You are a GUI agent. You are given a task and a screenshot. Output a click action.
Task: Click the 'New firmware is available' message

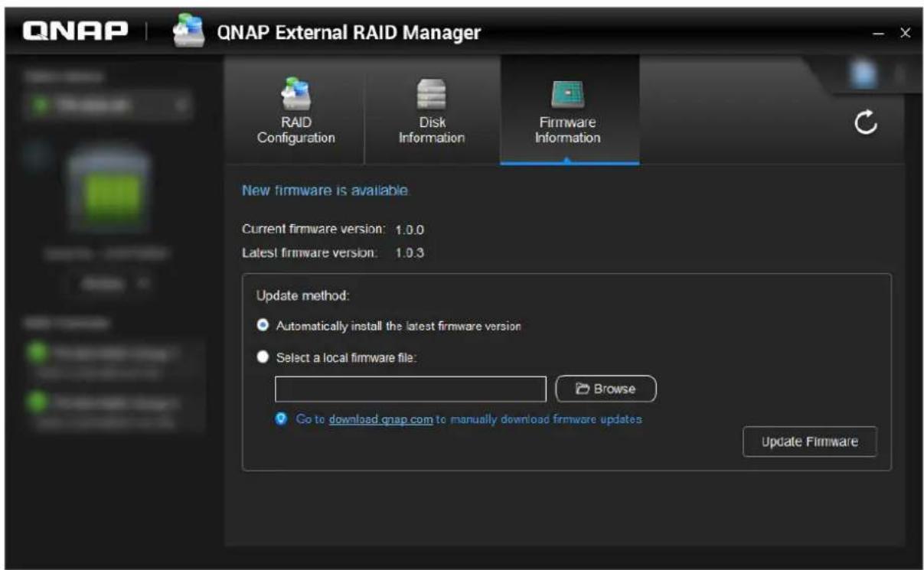click(327, 189)
